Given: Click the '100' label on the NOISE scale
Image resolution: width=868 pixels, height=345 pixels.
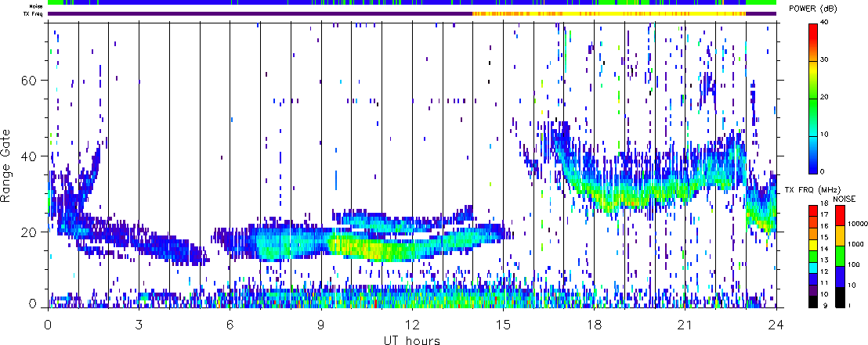Looking at the screenshot, I should [x=852, y=264].
